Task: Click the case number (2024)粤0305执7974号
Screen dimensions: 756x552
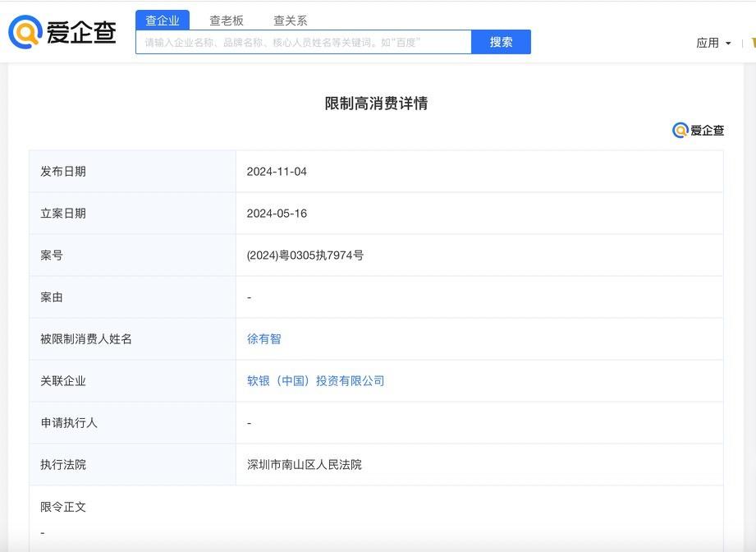Action: (x=305, y=255)
